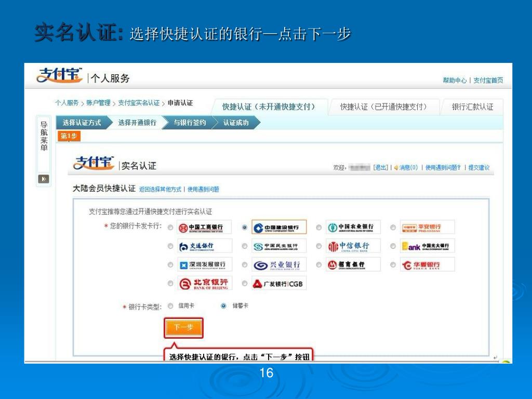Open the 使用遇到问题? header link

pos(443,168)
